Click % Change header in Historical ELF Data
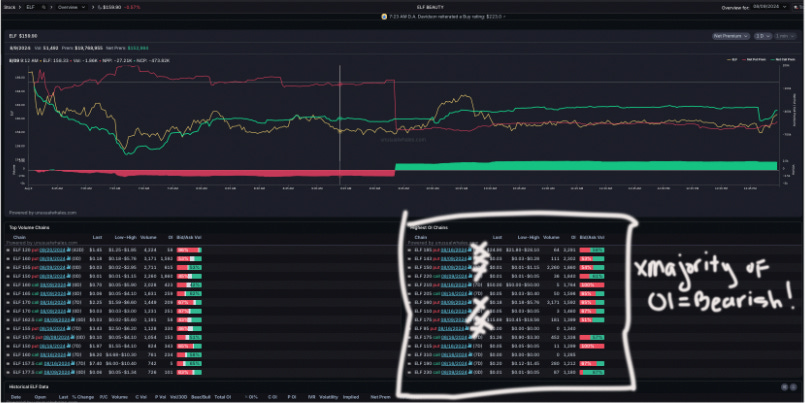The width and height of the screenshot is (806, 403). (x=82, y=397)
